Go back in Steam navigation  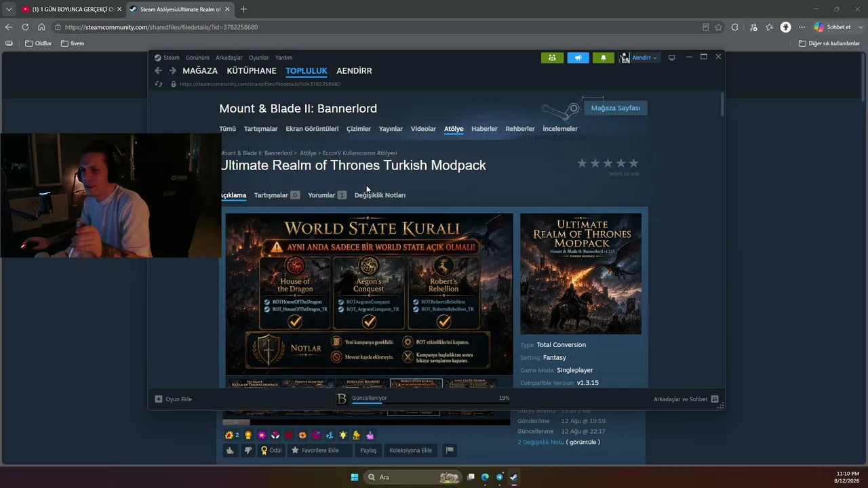point(158,70)
